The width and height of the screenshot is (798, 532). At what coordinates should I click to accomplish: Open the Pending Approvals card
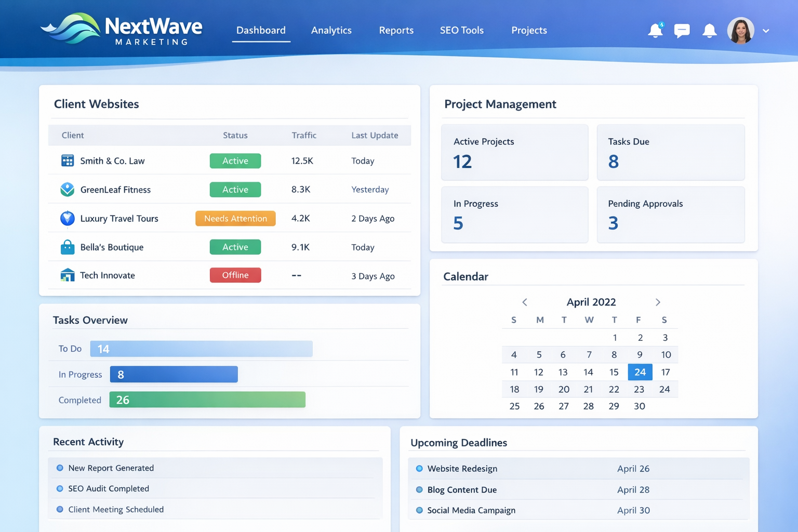click(x=671, y=215)
